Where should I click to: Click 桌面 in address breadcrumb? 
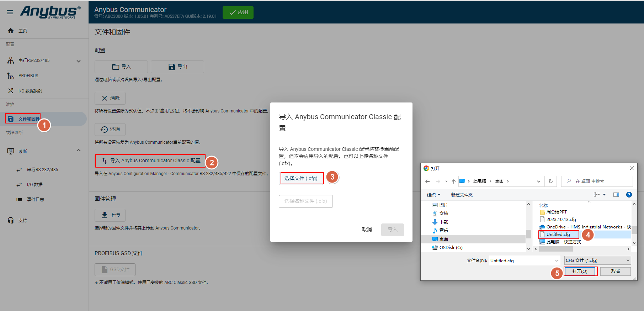pyautogui.click(x=499, y=181)
